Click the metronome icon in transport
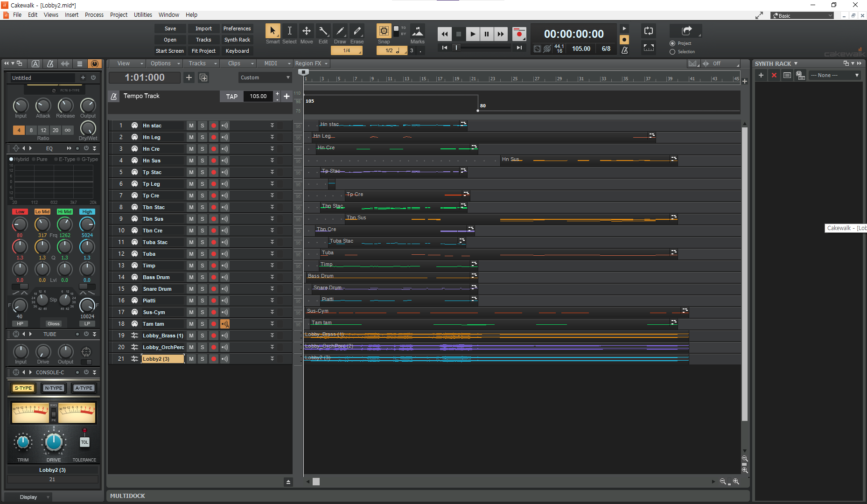The image size is (867, 504). (x=624, y=50)
